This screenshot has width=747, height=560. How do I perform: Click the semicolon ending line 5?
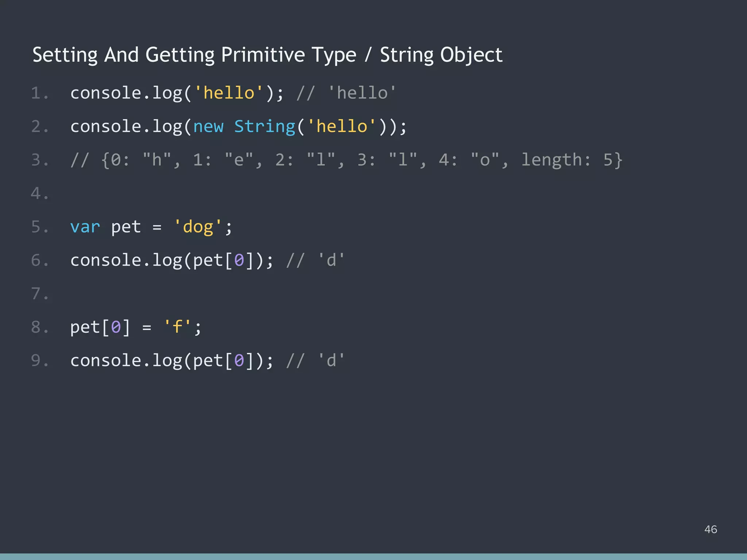[x=228, y=226]
